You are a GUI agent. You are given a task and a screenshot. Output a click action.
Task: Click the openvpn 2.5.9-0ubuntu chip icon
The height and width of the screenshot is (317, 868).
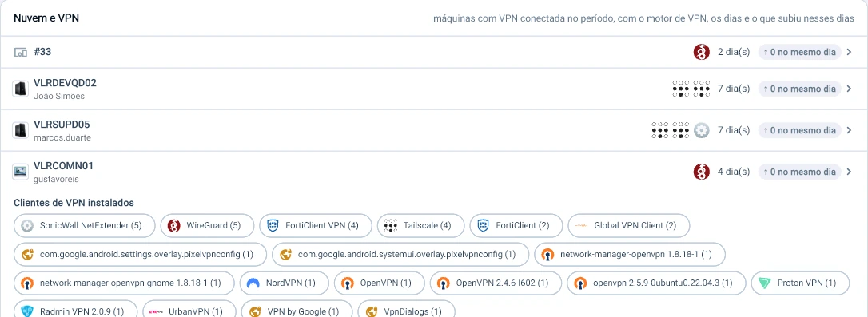pos(581,283)
